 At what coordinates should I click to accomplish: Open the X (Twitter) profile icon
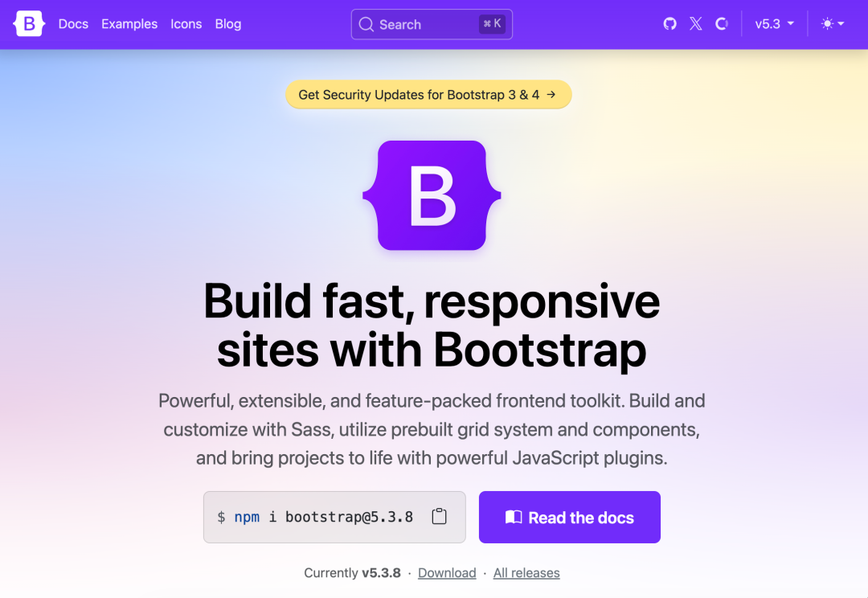(696, 24)
